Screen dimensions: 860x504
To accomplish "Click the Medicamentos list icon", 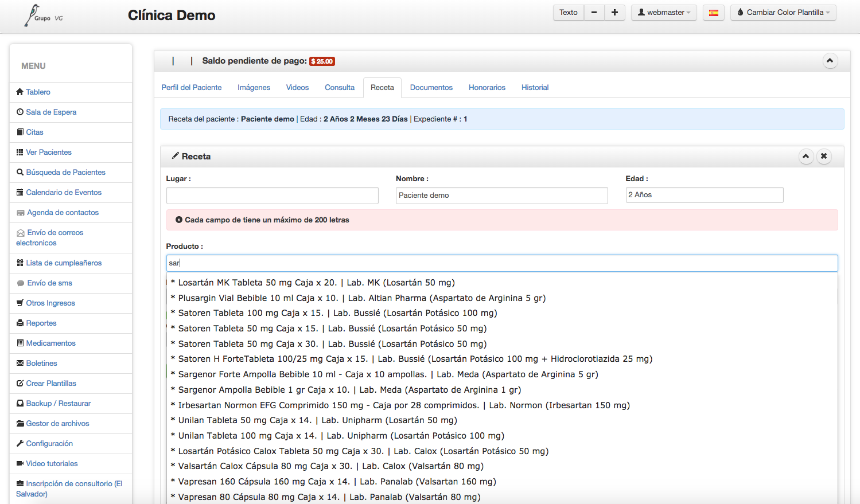I will [x=20, y=343].
